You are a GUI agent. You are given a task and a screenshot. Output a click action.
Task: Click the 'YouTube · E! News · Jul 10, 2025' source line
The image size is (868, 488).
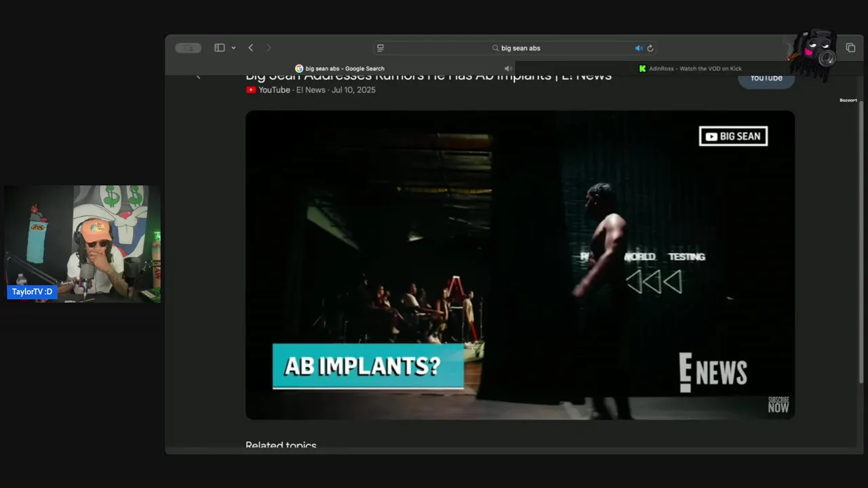[311, 89]
